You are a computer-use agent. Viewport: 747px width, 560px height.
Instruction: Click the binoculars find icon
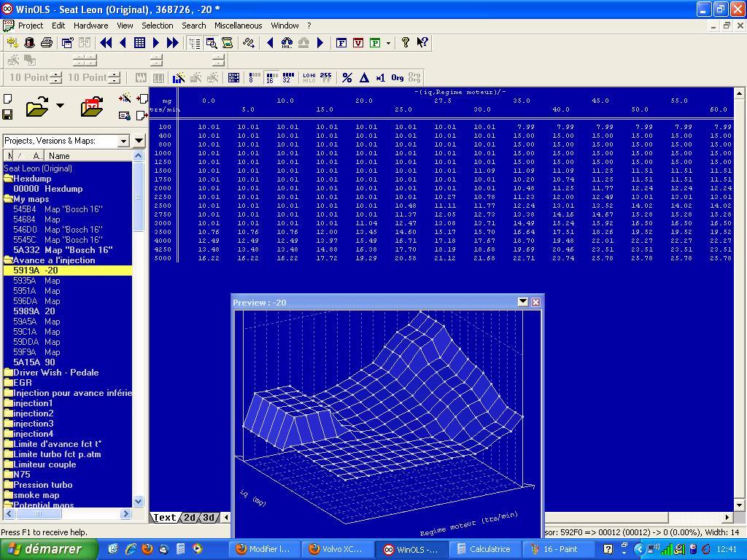click(287, 43)
